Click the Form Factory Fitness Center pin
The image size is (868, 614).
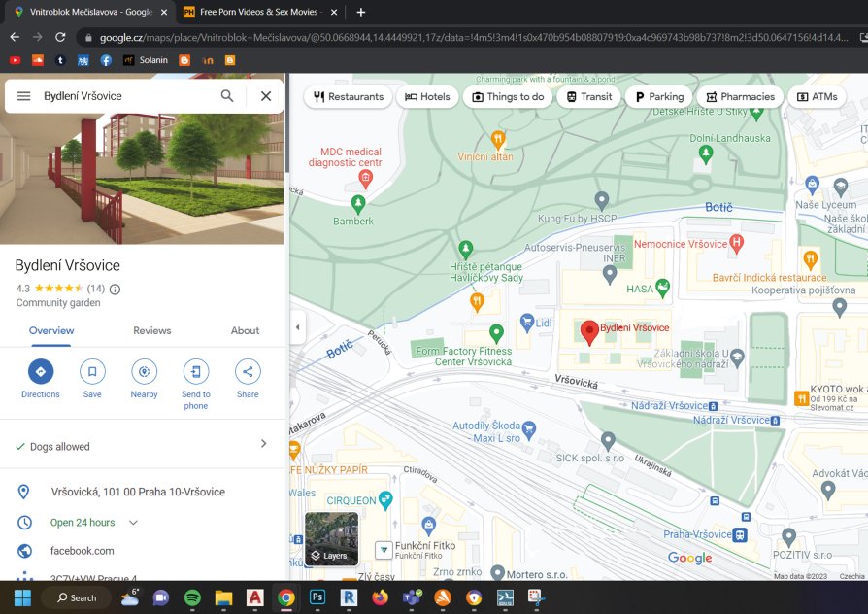(x=496, y=333)
